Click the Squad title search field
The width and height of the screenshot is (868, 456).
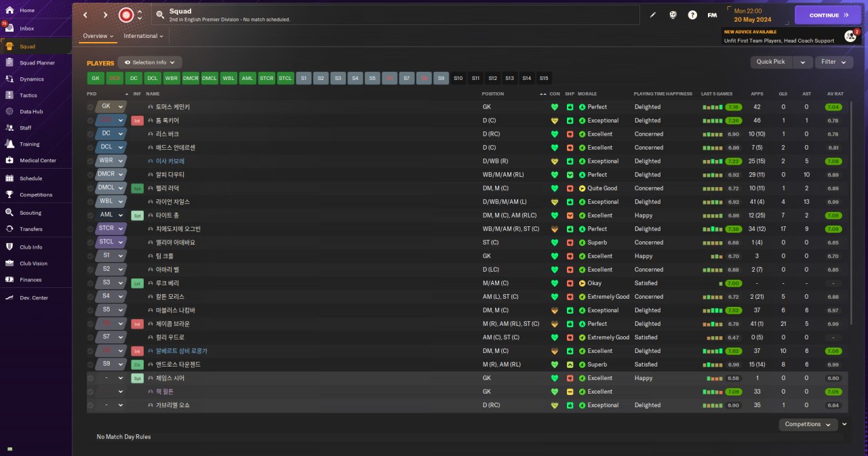tap(395, 15)
